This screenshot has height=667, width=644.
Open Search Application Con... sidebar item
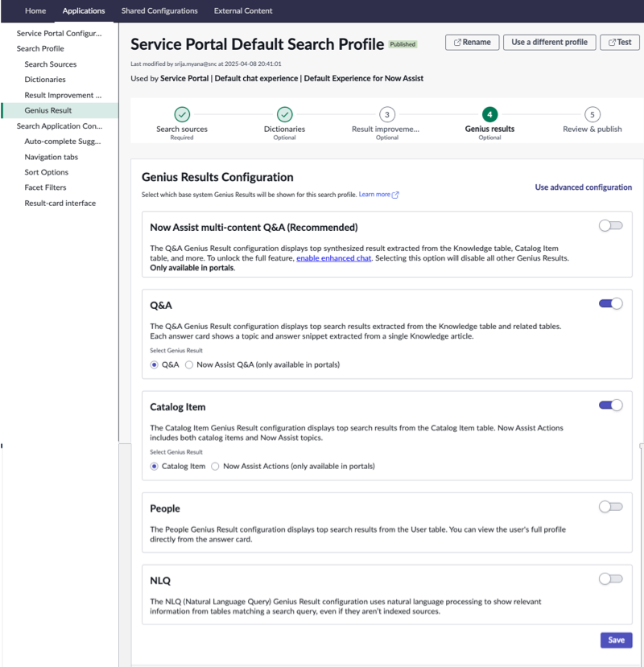59,126
